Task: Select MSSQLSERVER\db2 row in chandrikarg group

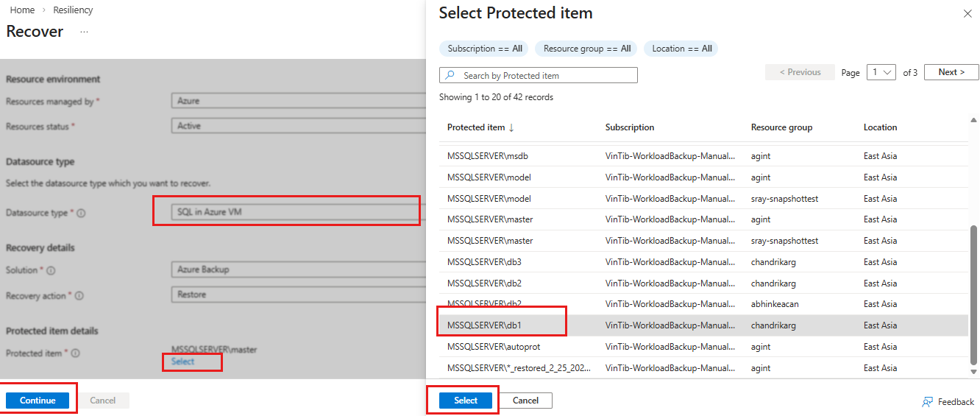Action: (703, 283)
